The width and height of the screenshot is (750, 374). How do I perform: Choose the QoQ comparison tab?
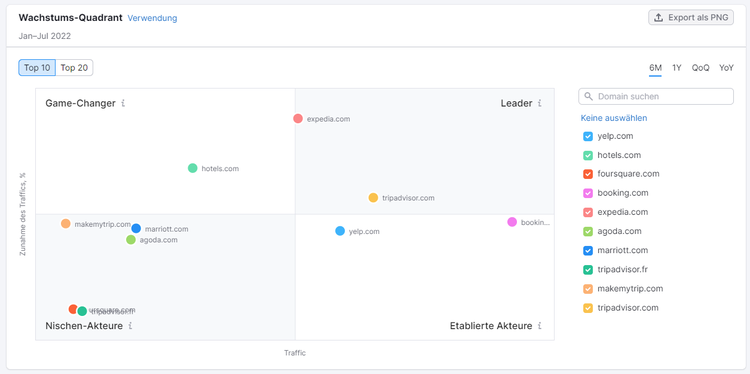click(700, 67)
